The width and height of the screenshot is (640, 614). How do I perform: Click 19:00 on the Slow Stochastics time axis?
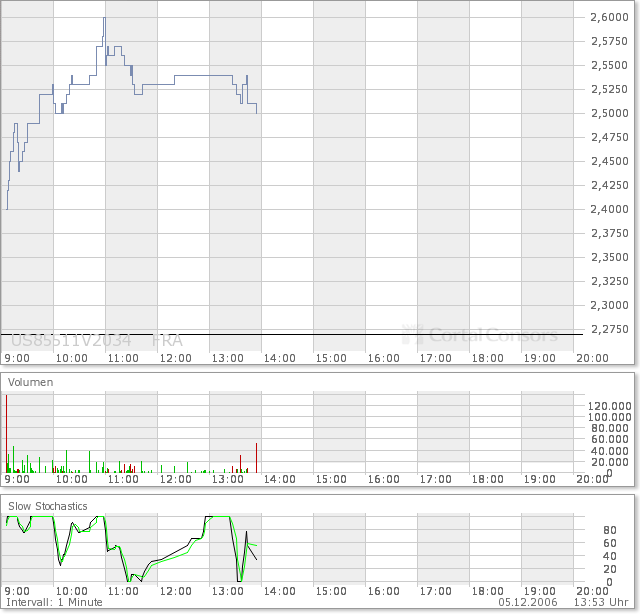pyautogui.click(x=540, y=591)
